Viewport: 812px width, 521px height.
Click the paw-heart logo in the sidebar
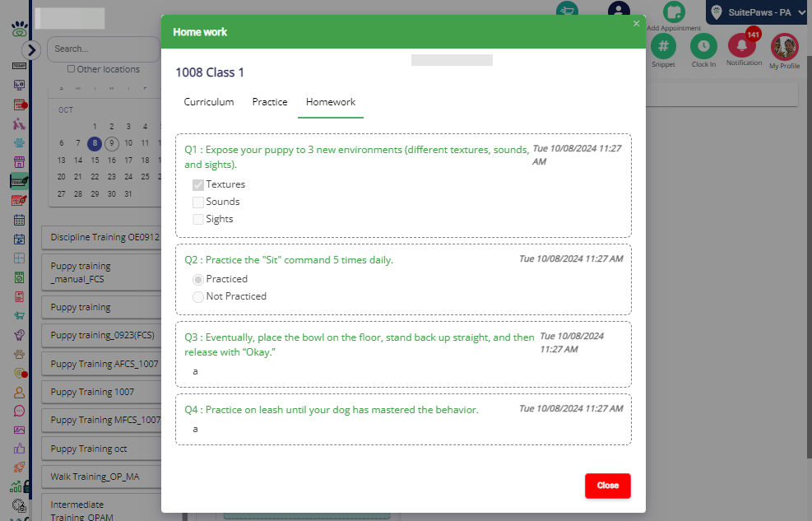coord(19,29)
